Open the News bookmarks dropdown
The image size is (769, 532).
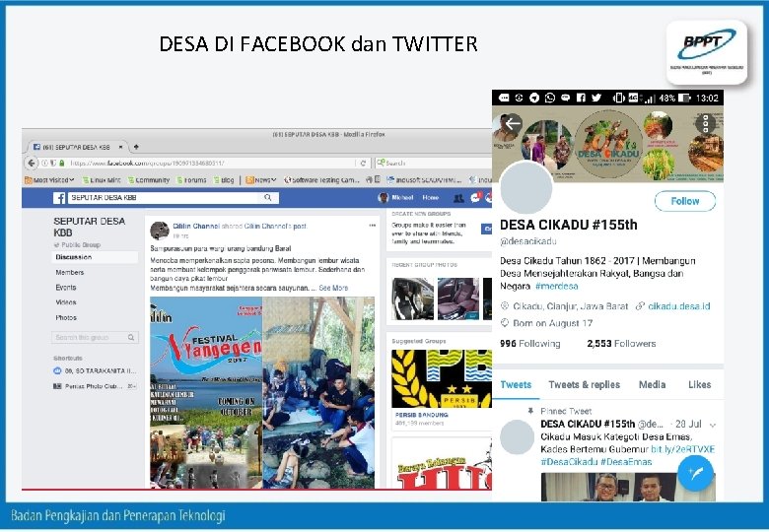coord(261,179)
